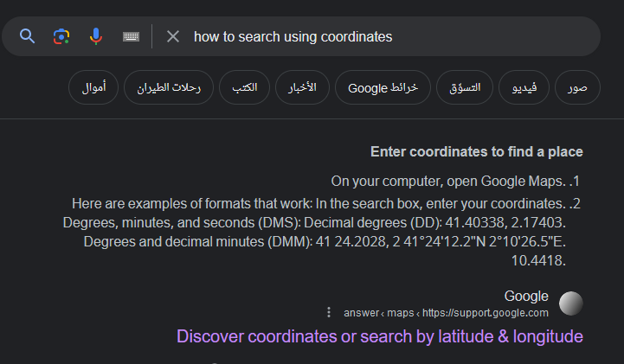Open the خرائط Google maps tab
Viewport: 624px width, 364px height.
click(x=383, y=87)
